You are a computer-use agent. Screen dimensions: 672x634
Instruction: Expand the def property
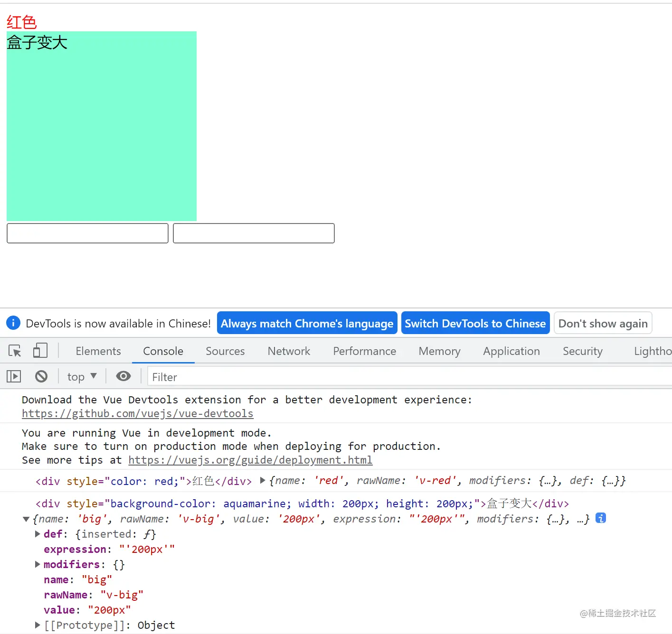[x=38, y=534]
